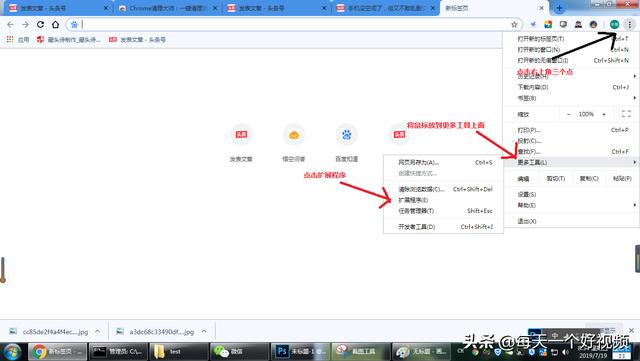Open the 百度知道 shortcut tile

point(347,143)
